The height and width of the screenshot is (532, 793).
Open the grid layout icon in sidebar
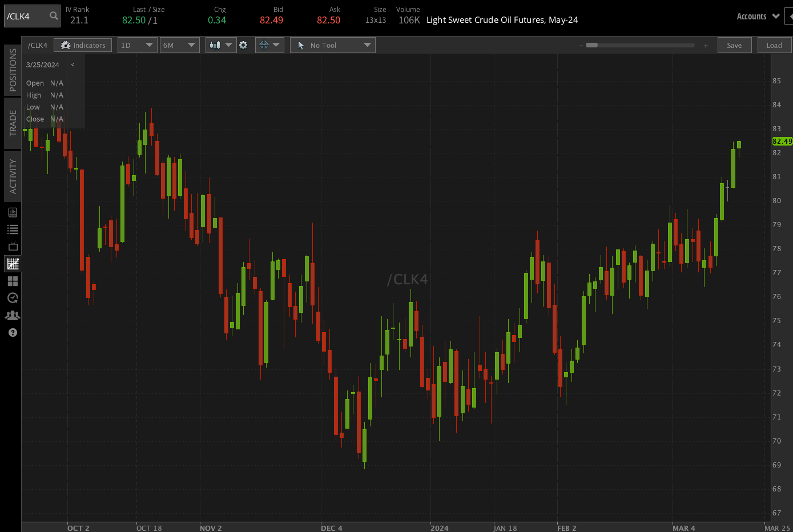coord(13,280)
